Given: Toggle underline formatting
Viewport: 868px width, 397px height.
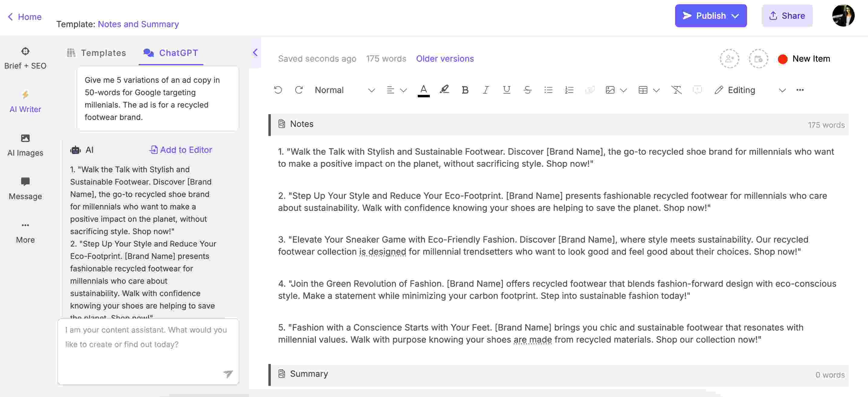Looking at the screenshot, I should point(506,90).
